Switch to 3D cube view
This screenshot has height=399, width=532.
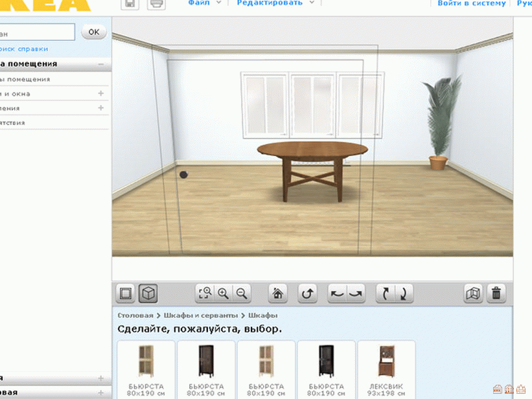[148, 293]
